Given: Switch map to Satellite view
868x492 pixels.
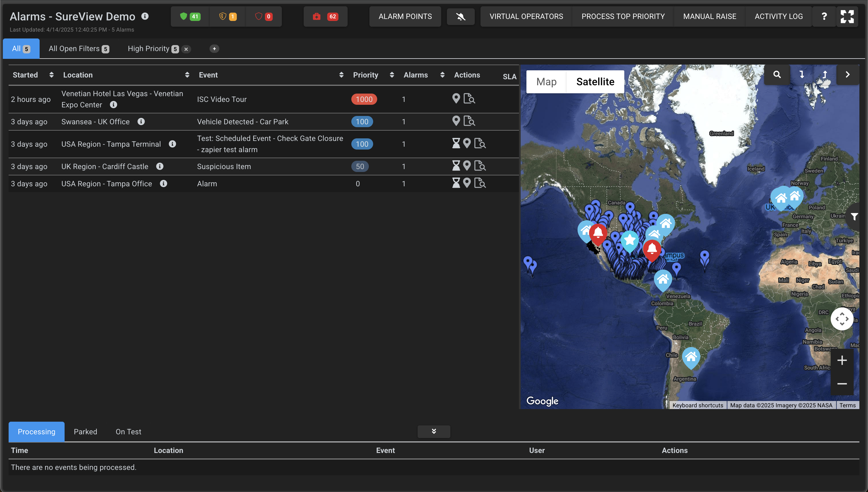Looking at the screenshot, I should tap(595, 82).
